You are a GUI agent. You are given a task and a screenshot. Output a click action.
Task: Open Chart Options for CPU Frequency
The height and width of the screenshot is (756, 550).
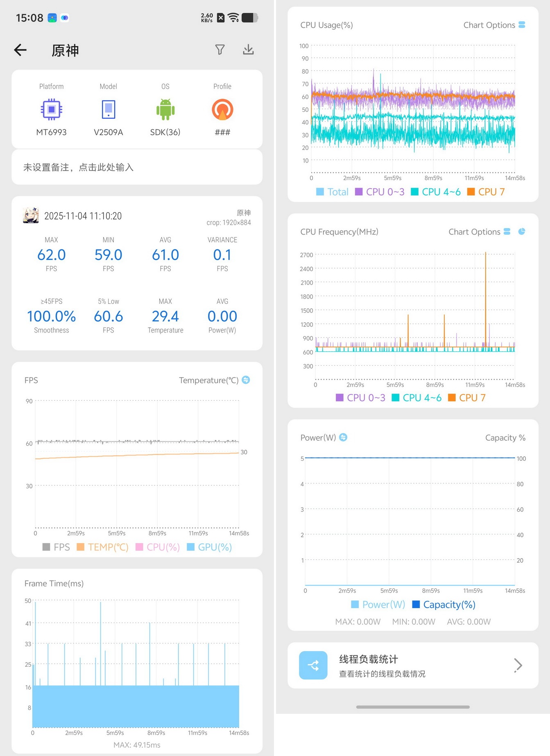[x=479, y=232]
